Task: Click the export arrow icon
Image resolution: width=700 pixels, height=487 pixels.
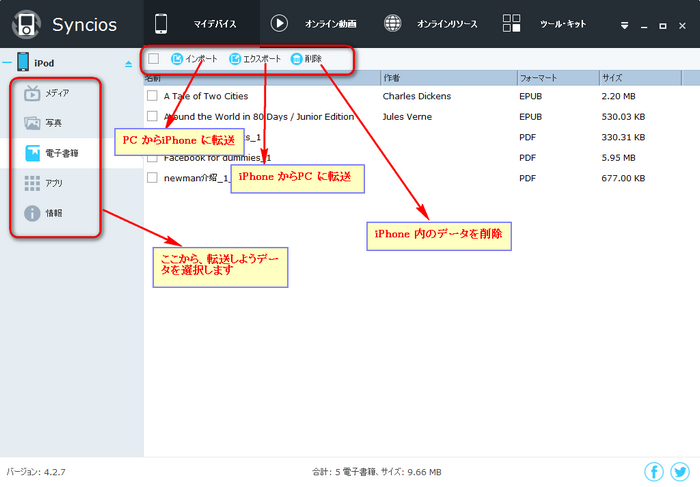Action: (235, 58)
